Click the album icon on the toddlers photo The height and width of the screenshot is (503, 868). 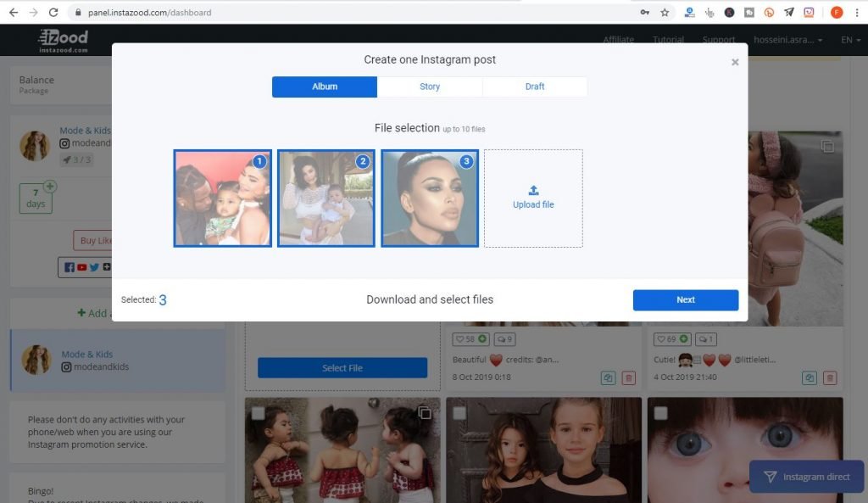coord(425,413)
